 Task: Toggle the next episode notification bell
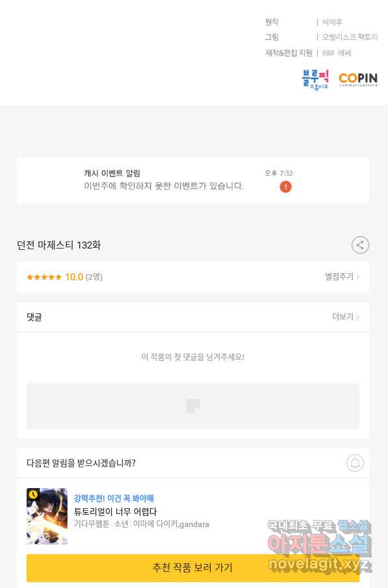click(x=355, y=463)
